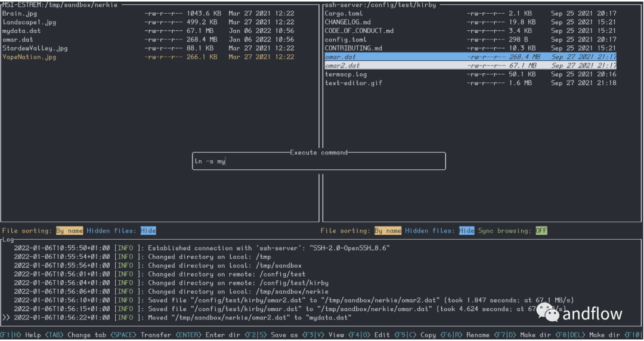Click remote panel Hidden files 'Hide' value
This screenshot has width=644, height=341.
point(466,231)
